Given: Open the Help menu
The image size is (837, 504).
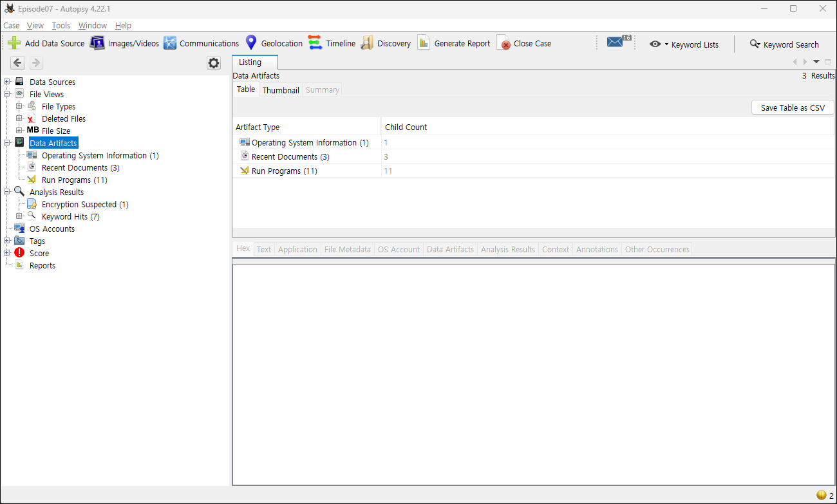Looking at the screenshot, I should pos(123,26).
